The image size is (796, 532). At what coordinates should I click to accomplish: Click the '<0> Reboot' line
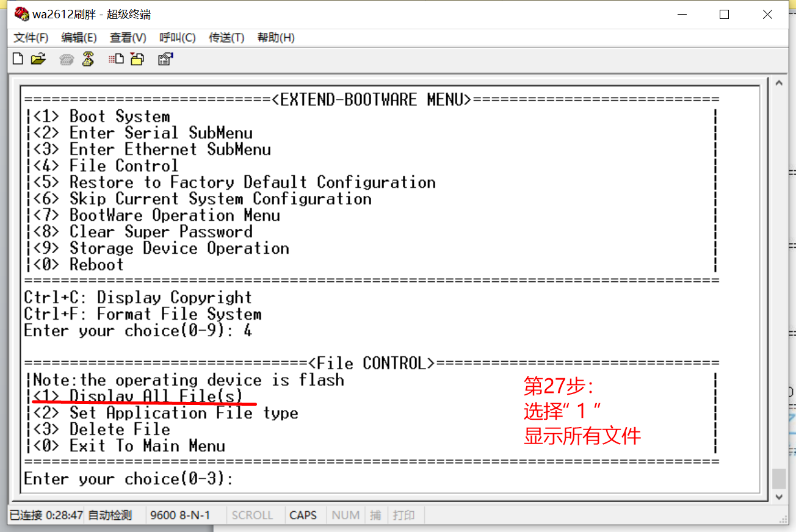(78, 265)
